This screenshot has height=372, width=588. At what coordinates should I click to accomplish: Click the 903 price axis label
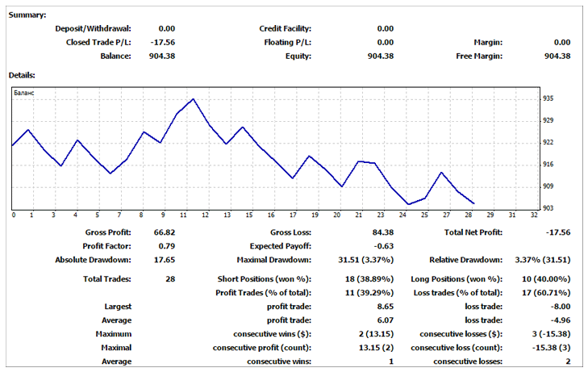(548, 208)
